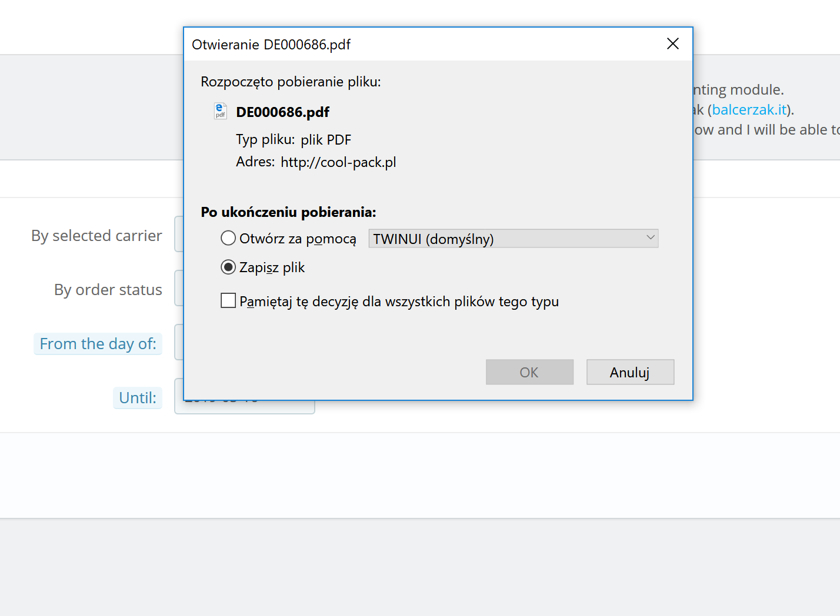Click the 'From the day of:' label
The width and height of the screenshot is (840, 616).
[98, 344]
